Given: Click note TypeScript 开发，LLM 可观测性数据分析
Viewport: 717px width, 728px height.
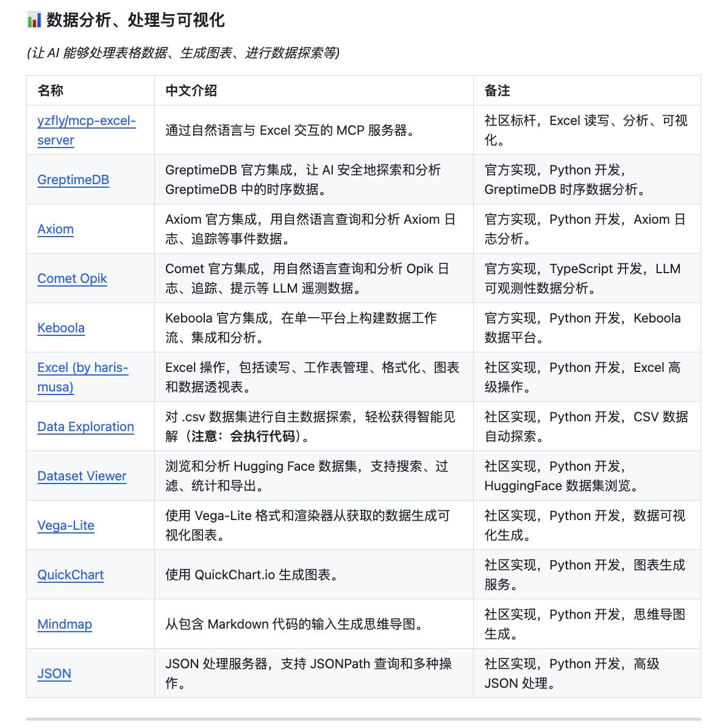Looking at the screenshot, I should pyautogui.click(x=582, y=278).
